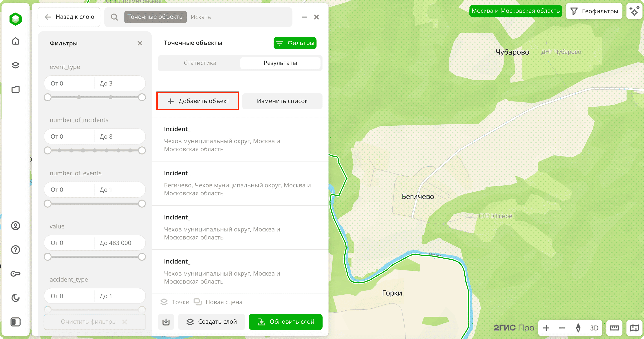
Task: Click value slider right handle
Action: [142, 257]
